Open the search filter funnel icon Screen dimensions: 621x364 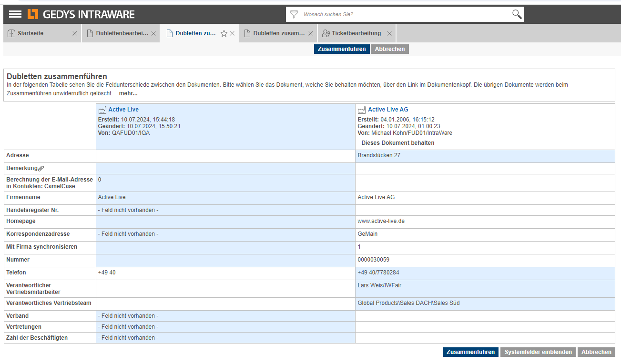pos(294,14)
